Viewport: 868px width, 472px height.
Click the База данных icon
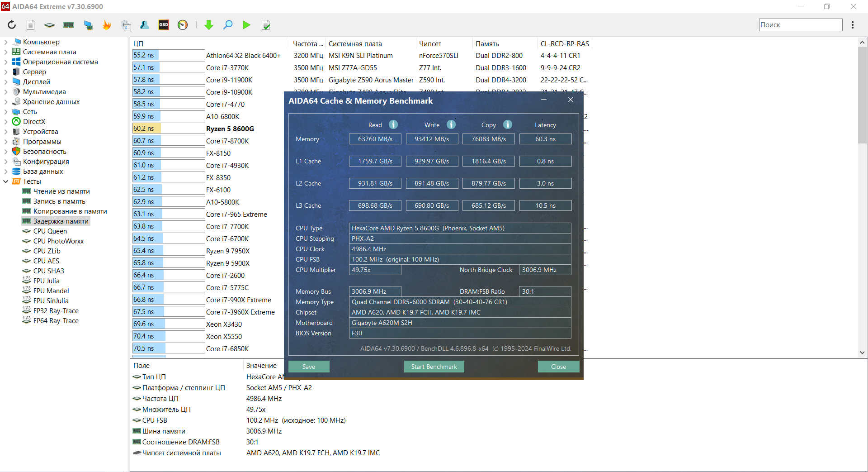[16, 171]
